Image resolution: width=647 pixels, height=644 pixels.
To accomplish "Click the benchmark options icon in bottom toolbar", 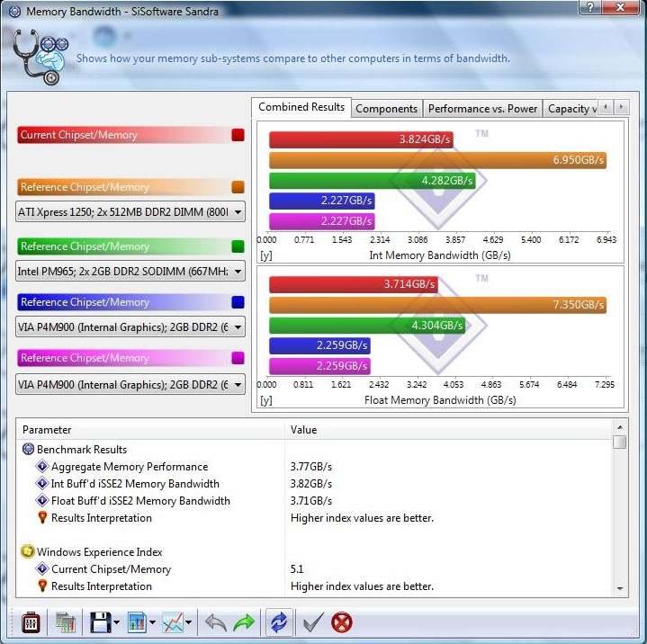I will click(x=31, y=622).
